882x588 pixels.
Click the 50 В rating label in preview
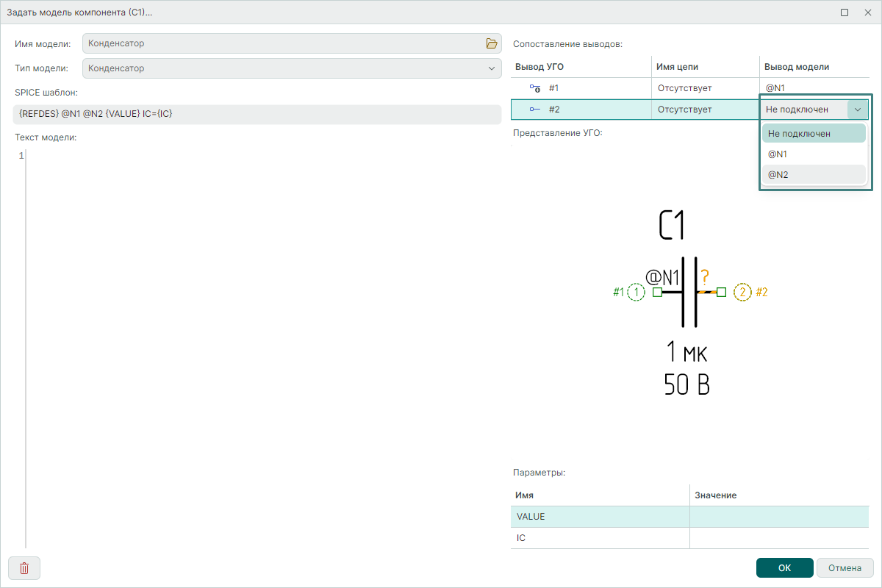(x=686, y=384)
